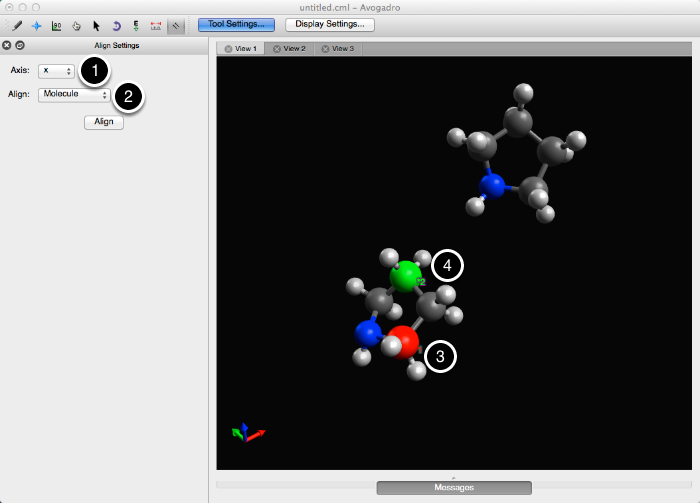Select the Measure tool
700x503 pixels.
click(155, 24)
